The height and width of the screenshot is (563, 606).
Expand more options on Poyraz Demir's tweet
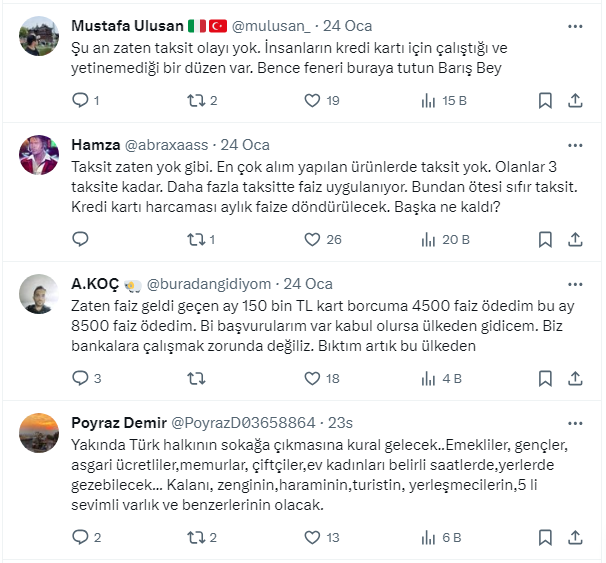[x=575, y=423]
